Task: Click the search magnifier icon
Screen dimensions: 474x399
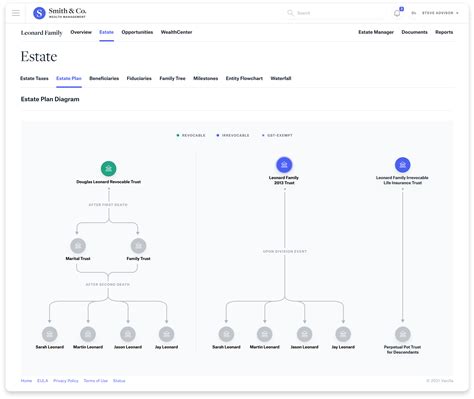Action: click(x=290, y=13)
